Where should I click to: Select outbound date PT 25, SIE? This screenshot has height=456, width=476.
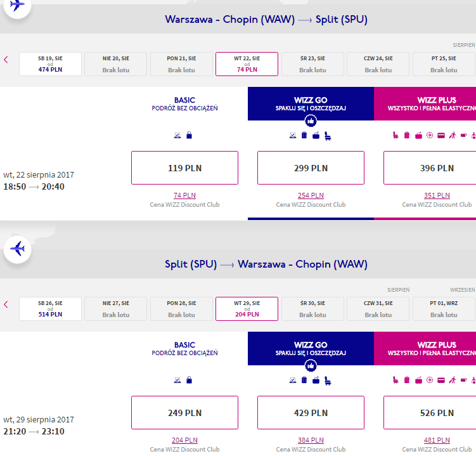[x=444, y=64]
